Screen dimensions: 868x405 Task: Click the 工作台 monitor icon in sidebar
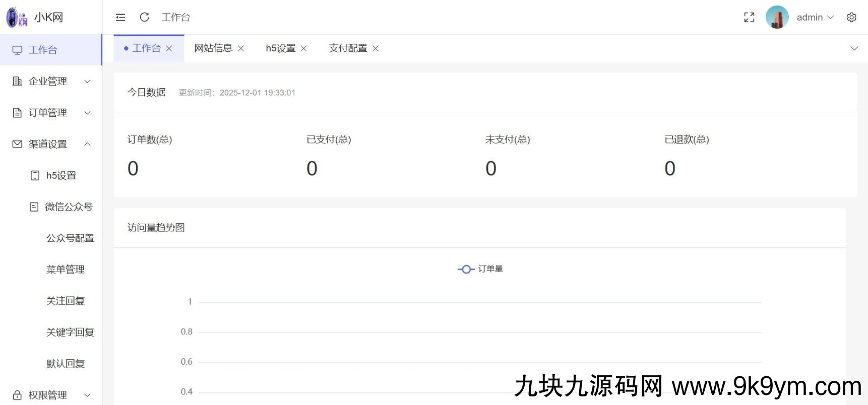point(17,50)
